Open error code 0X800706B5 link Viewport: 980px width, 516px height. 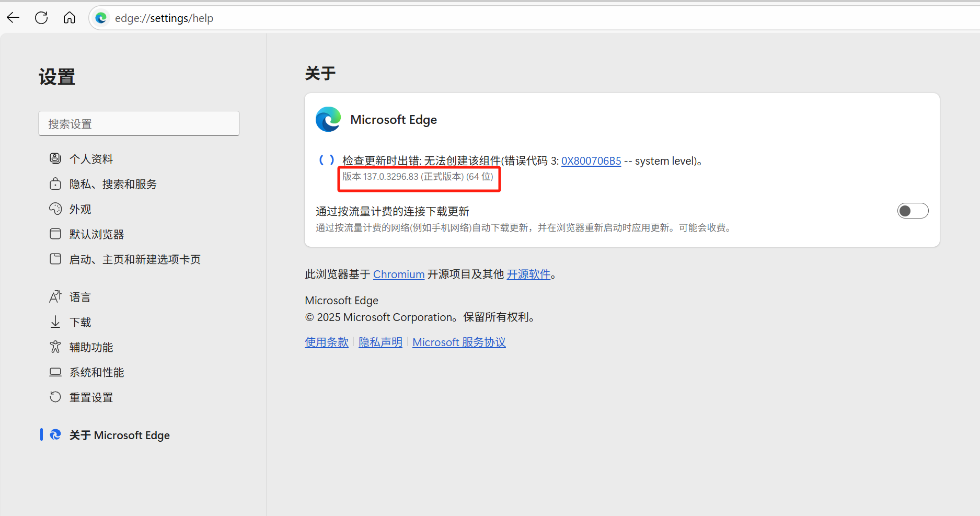click(591, 161)
